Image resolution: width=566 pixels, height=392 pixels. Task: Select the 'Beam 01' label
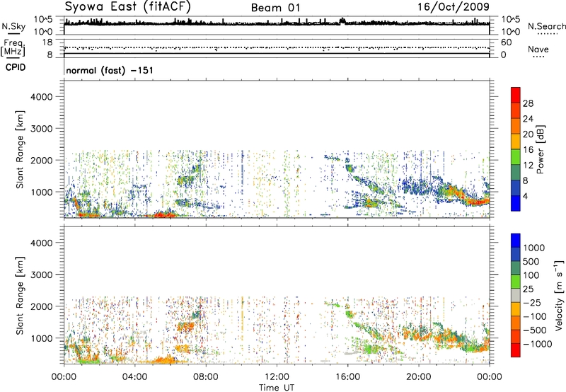275,8
